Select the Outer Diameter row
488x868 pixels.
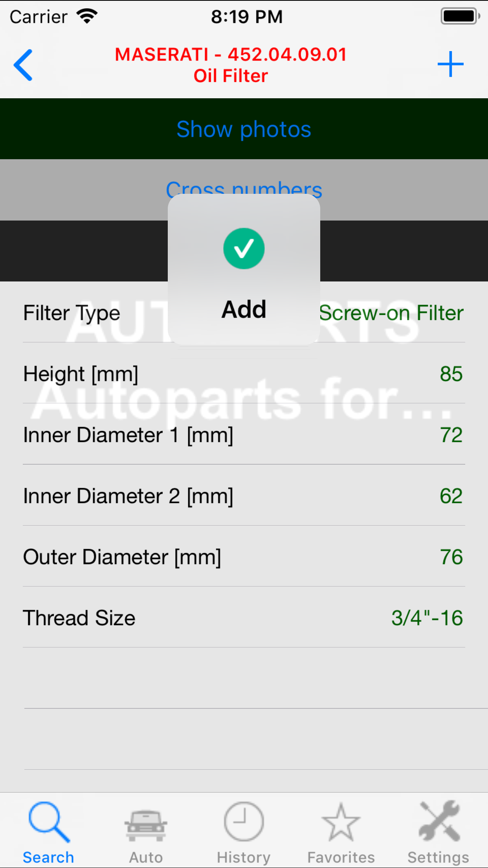[244, 557]
